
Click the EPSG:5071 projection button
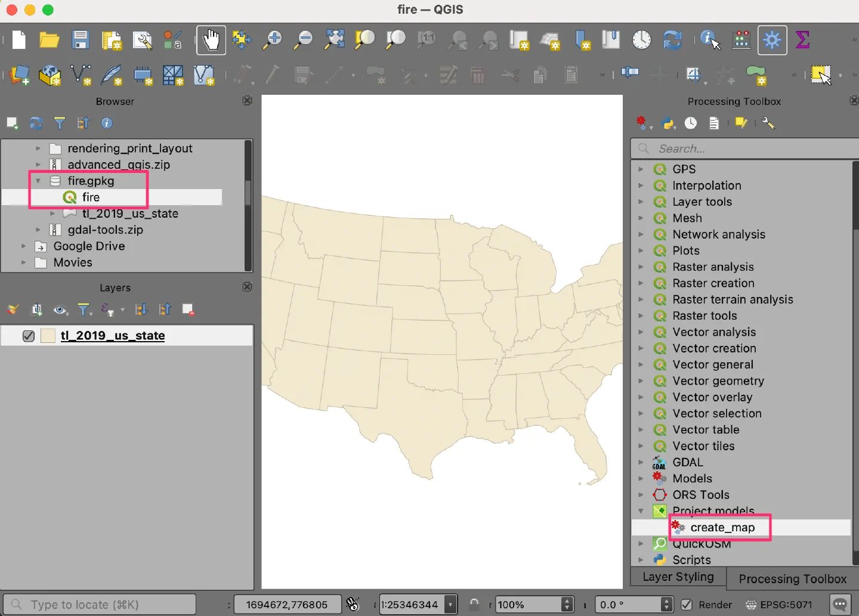tap(778, 605)
